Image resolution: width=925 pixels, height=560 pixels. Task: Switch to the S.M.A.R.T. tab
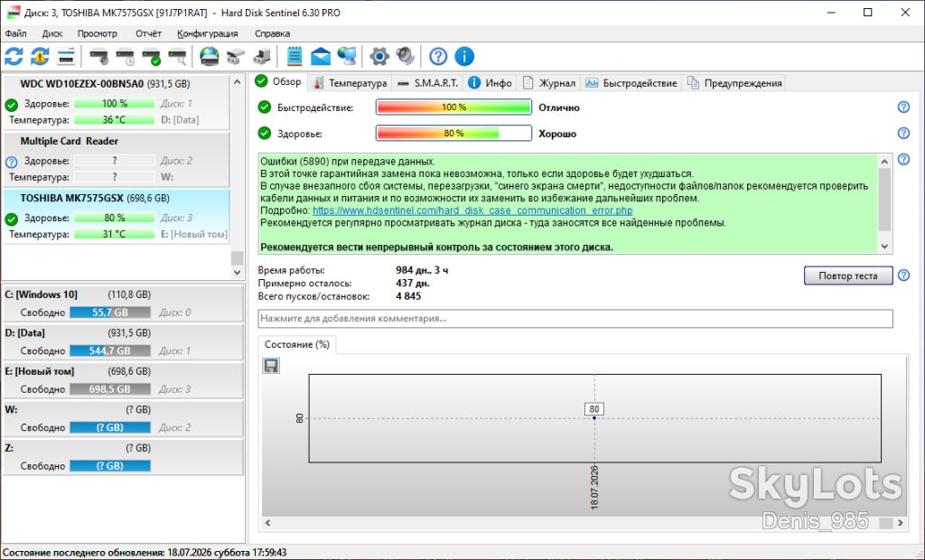point(427,83)
